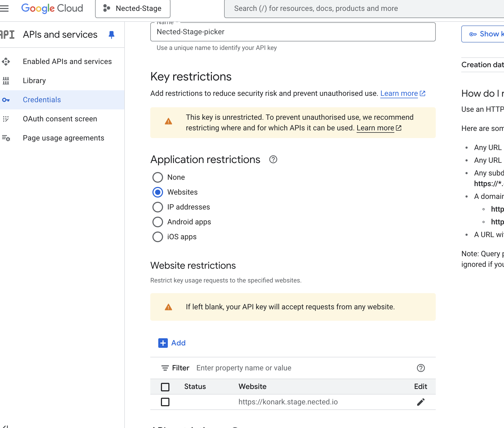Click the filter lines icon in table toolbar
Image resolution: width=504 pixels, height=428 pixels.
(165, 368)
